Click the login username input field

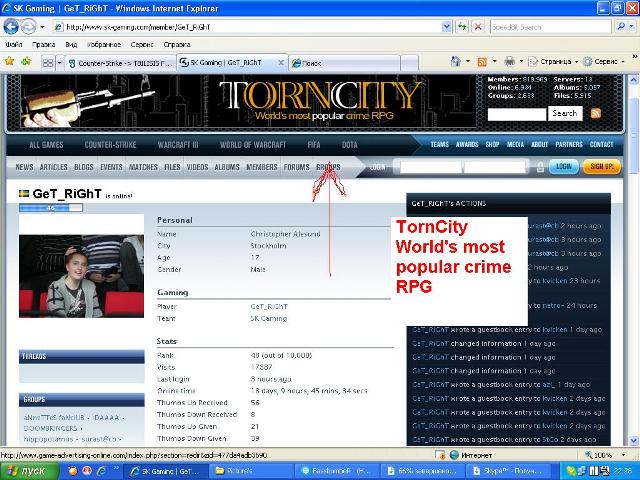(x=431, y=167)
